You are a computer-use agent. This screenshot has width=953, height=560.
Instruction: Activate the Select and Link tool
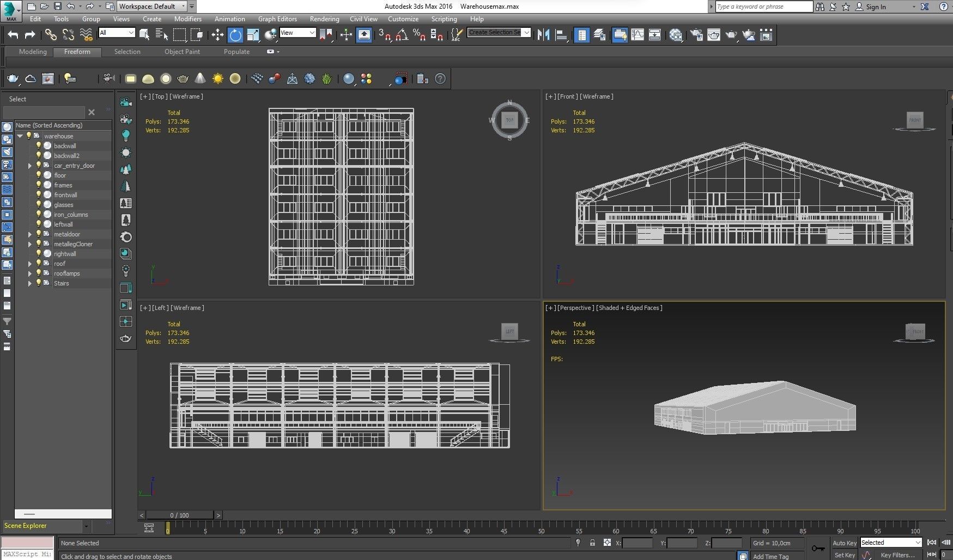pyautogui.click(x=51, y=35)
